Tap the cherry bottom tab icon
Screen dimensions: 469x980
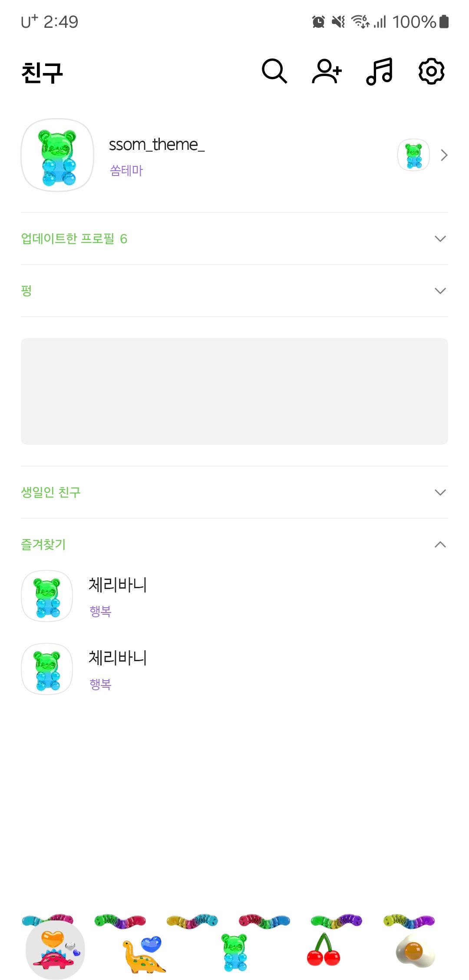[x=324, y=950]
